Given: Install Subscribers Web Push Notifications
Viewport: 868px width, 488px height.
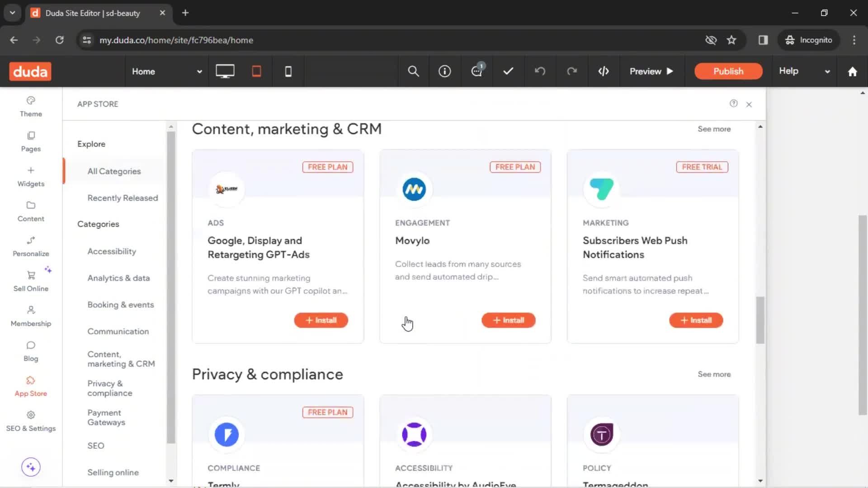Looking at the screenshot, I should [696, 320].
